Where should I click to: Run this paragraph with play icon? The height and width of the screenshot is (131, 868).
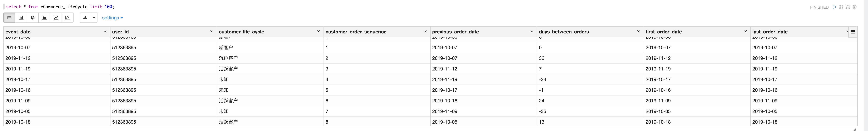pyautogui.click(x=834, y=7)
